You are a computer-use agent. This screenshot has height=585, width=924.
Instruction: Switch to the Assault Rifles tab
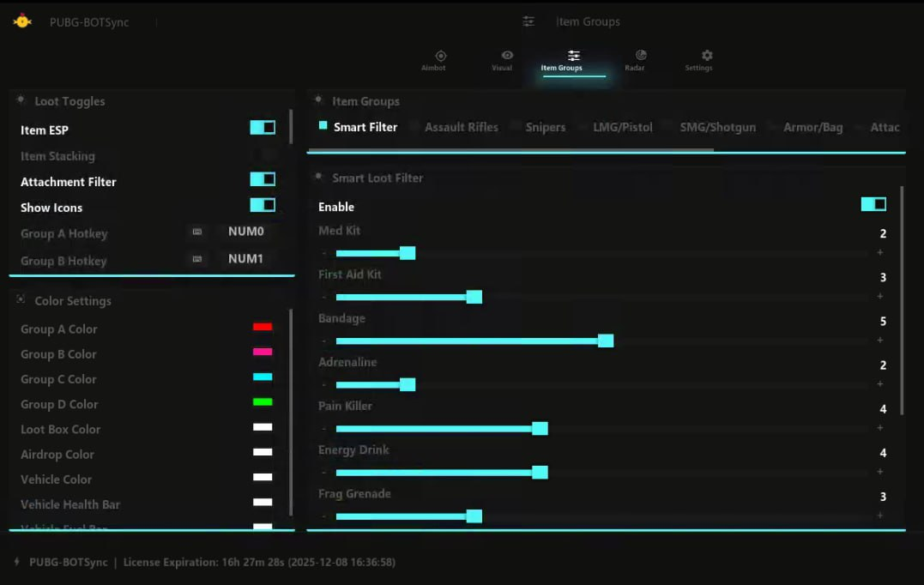click(461, 127)
